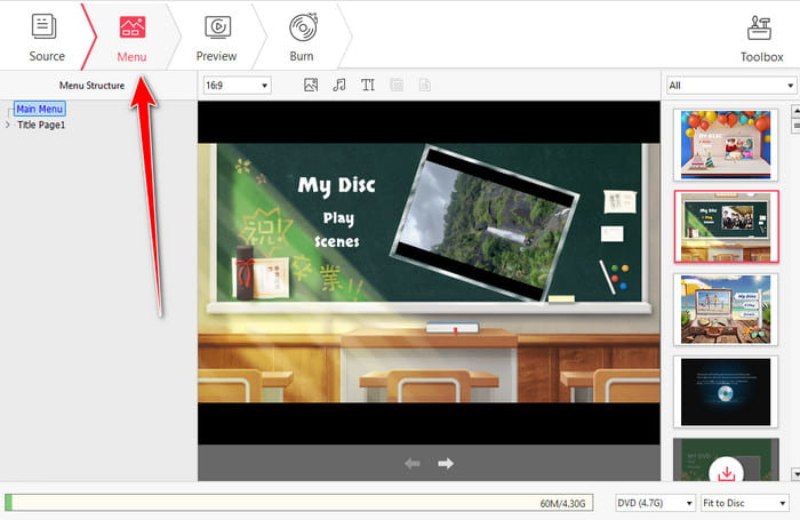Select Main Menu in the menu structure
The image size is (800, 520).
click(40, 109)
